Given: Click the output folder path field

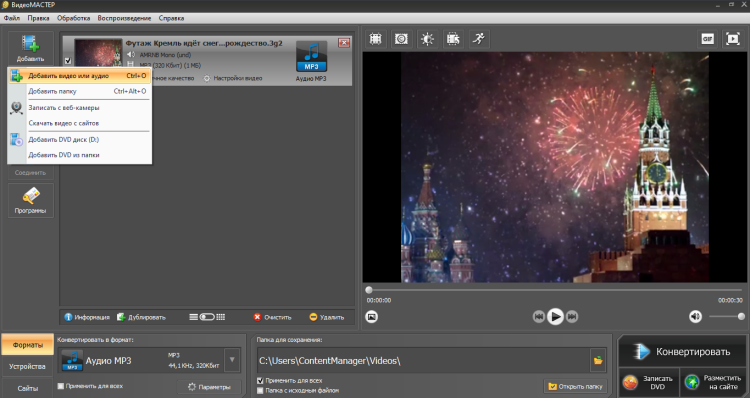Looking at the screenshot, I should pos(423,361).
